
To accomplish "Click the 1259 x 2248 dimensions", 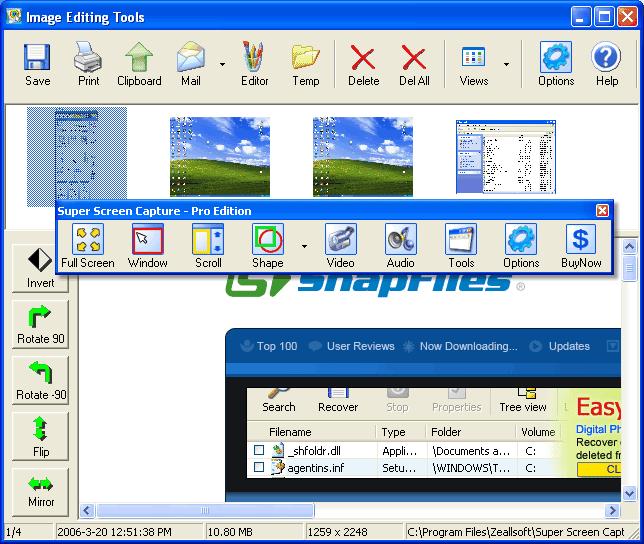I will pos(337,532).
